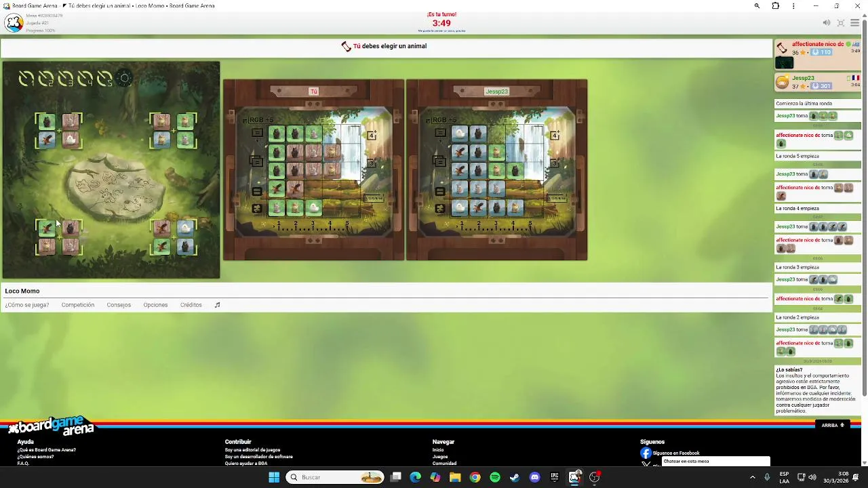The image size is (868, 488).
Task: Open the hamburger main menu
Action: click(855, 23)
